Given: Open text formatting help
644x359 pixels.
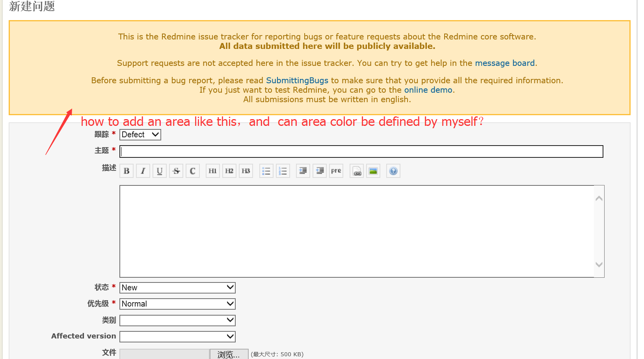Looking at the screenshot, I should tap(393, 171).
